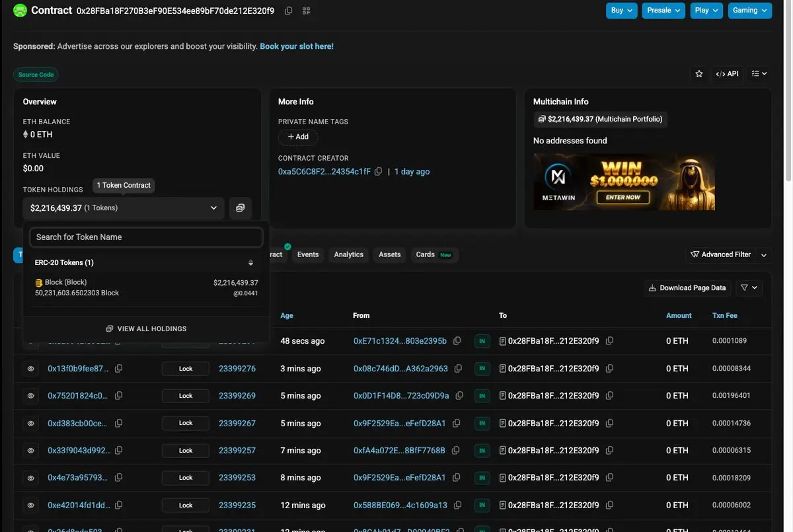The height and width of the screenshot is (532, 793).
Task: Open the Book your slot here link
Action: tap(297, 46)
